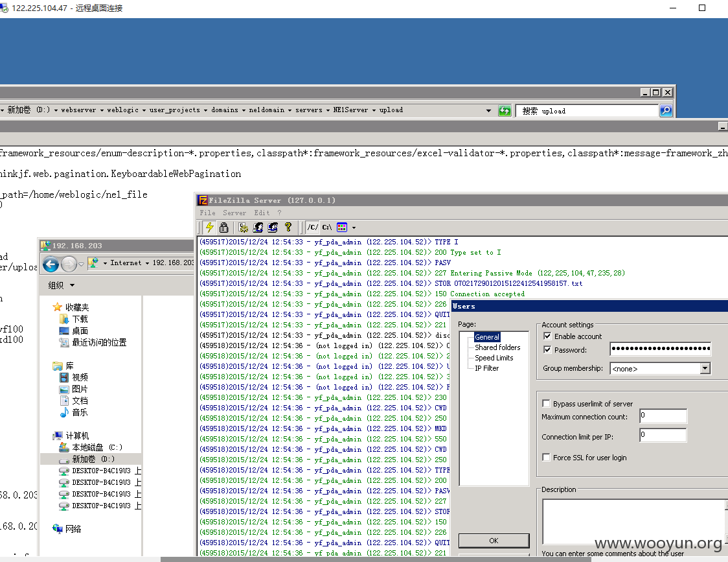Toggle Password checkbox
The image size is (728, 562).
[547, 349]
